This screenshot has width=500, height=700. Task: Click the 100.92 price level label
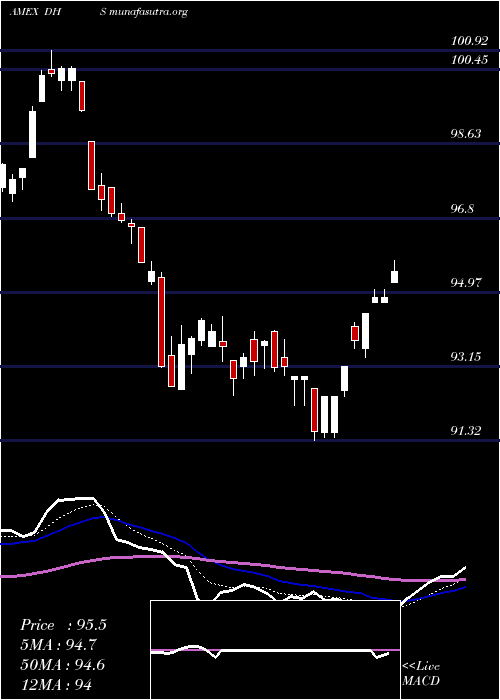tap(470, 42)
